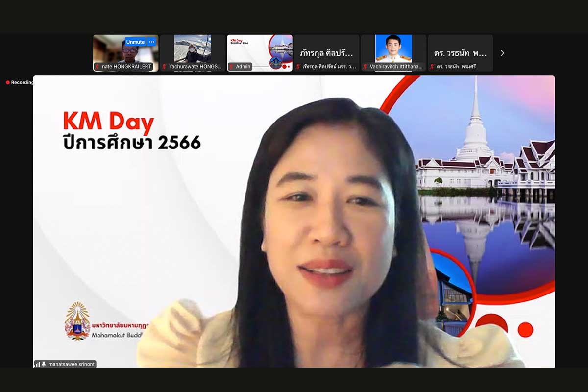The image size is (588, 392).
Task: Click muted mic icon beside nate HONGKRAILERT
Action: click(98, 67)
